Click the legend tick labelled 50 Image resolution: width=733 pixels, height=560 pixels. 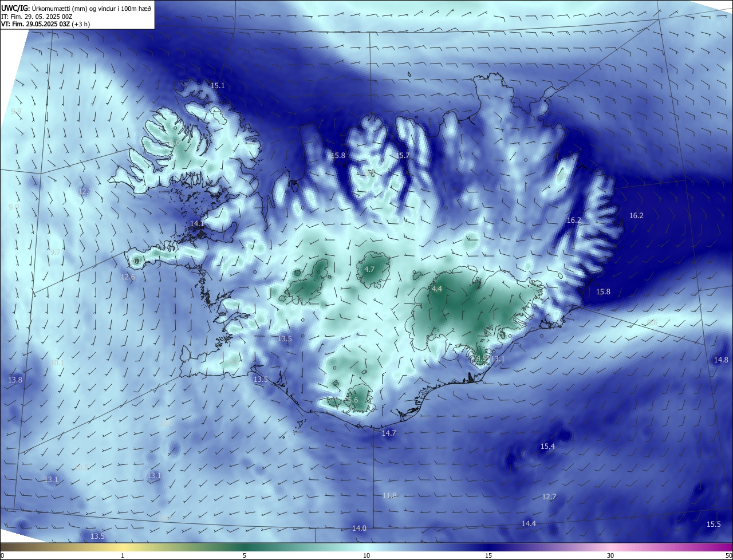(728, 555)
